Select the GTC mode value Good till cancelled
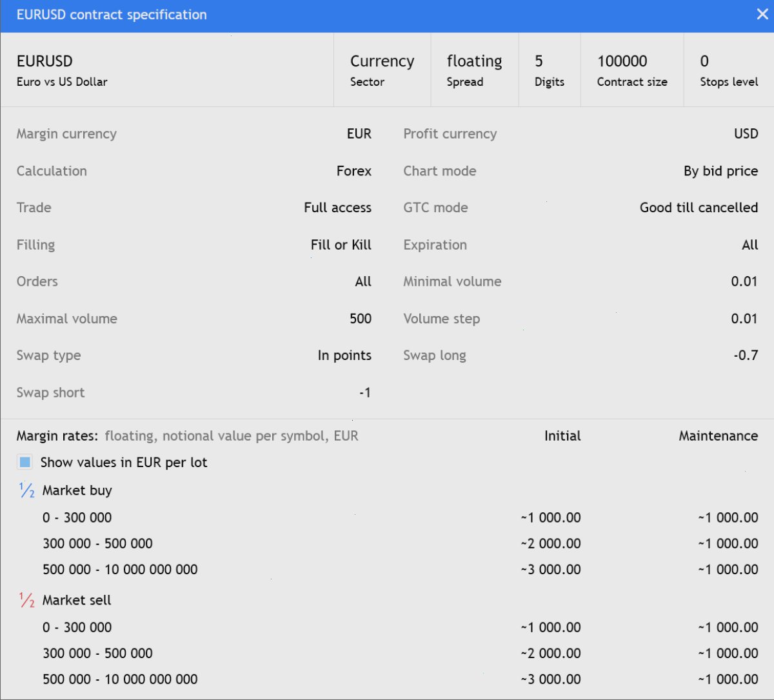The image size is (774, 700). pos(699,208)
